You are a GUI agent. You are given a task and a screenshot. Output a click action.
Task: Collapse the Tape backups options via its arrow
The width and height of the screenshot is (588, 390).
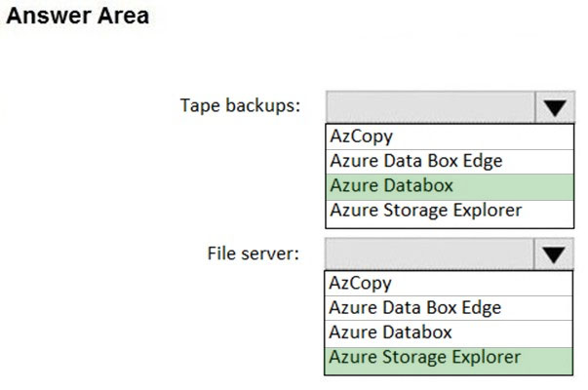pos(555,107)
